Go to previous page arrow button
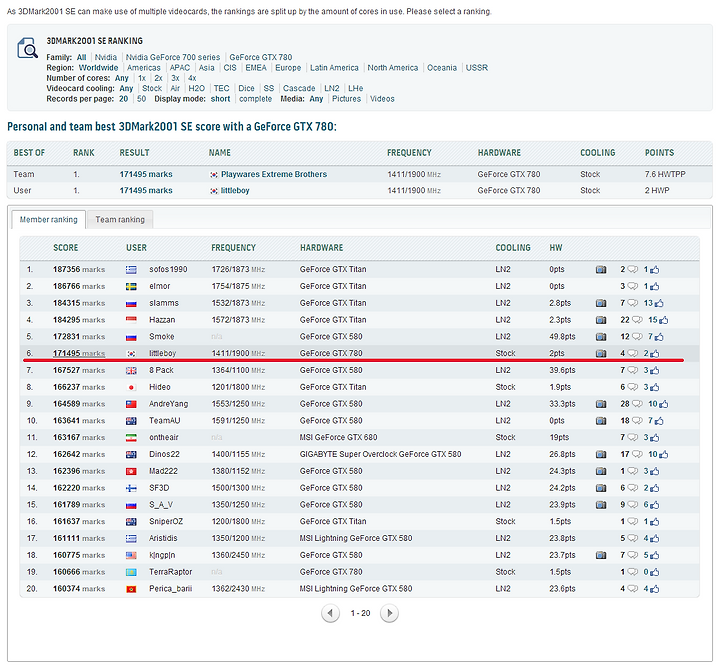720x667 pixels. click(330, 613)
